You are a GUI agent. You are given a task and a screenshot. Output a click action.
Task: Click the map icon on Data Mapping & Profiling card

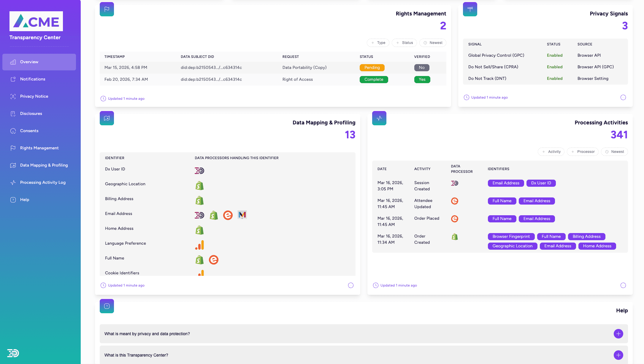107,118
